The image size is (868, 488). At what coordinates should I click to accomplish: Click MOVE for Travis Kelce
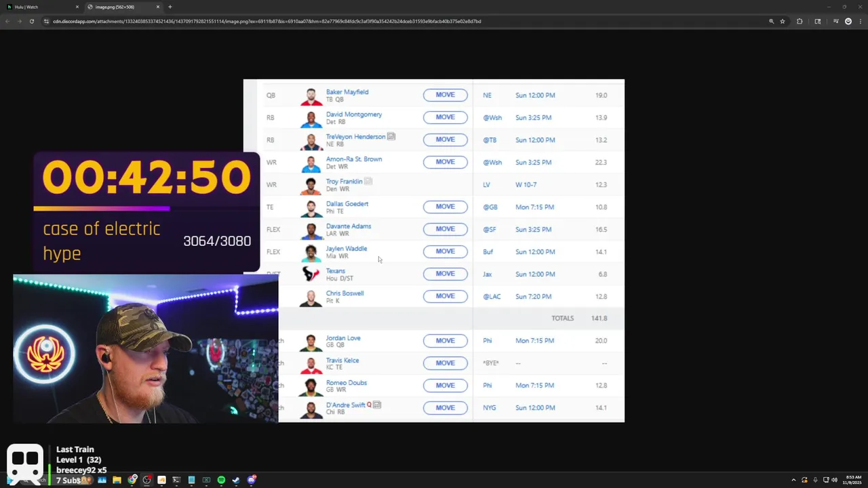[x=446, y=363]
